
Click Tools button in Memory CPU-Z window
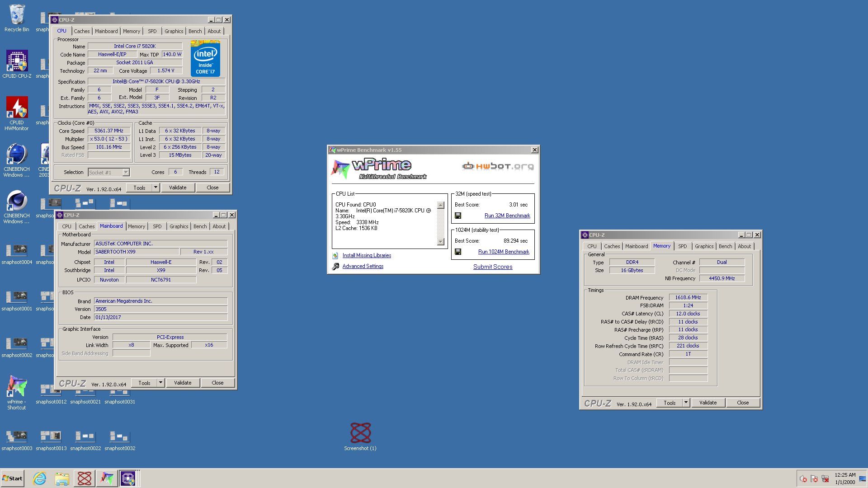[x=670, y=403]
